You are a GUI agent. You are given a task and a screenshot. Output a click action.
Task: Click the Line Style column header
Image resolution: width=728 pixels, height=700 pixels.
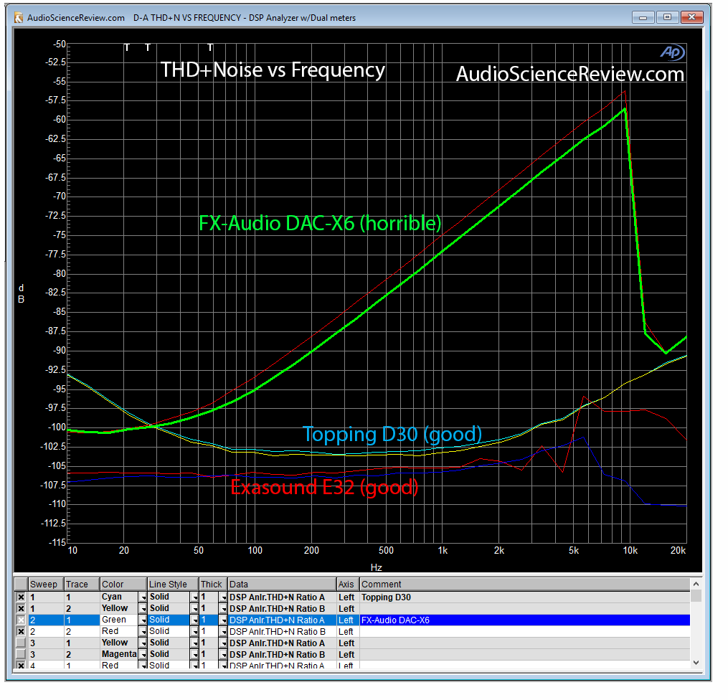coord(173,584)
